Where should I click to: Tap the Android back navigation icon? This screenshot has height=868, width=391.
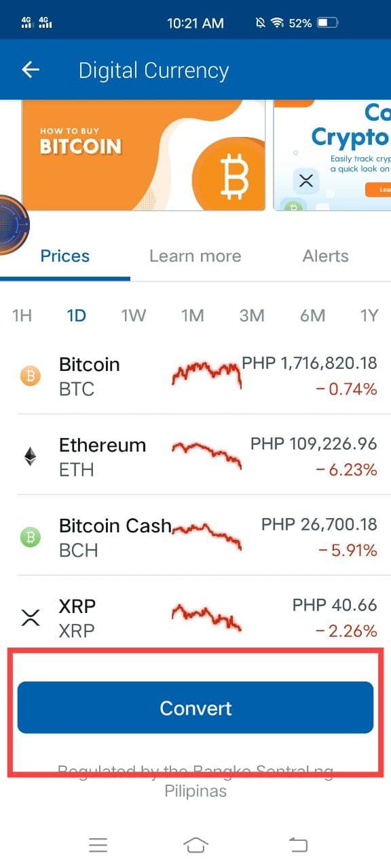coord(298,845)
